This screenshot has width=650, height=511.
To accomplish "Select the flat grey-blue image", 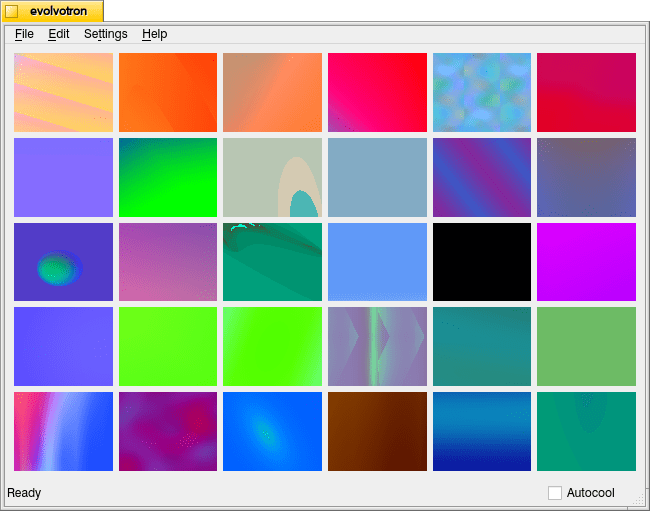I will pos(377,177).
